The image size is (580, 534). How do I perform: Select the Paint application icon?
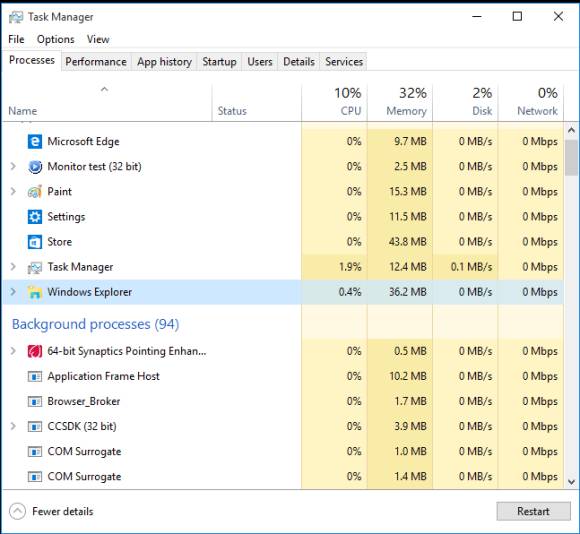coord(35,192)
